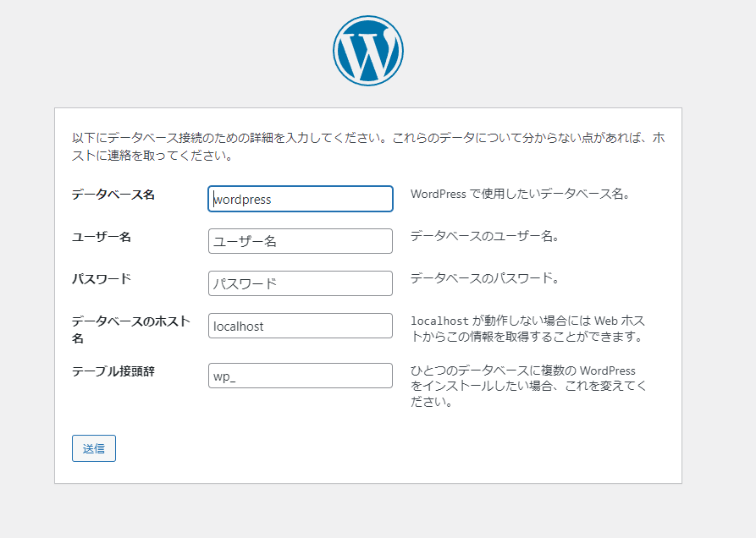The image size is (756, 538).
Task: Click the intro paragraph starting 以下にデータベース接続
Action: (368, 146)
